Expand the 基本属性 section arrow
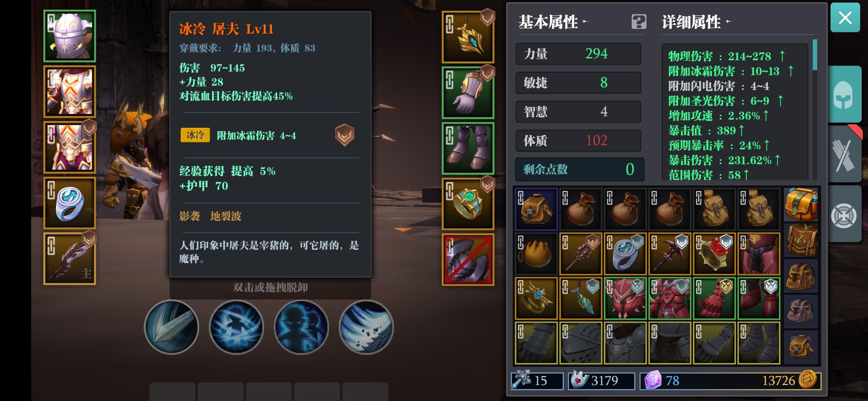This screenshot has height=401, width=868. tap(585, 22)
